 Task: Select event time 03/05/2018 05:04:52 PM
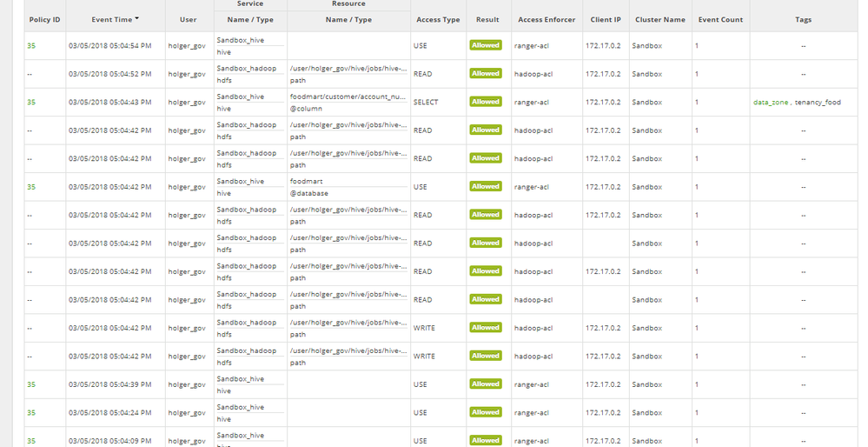(x=109, y=74)
